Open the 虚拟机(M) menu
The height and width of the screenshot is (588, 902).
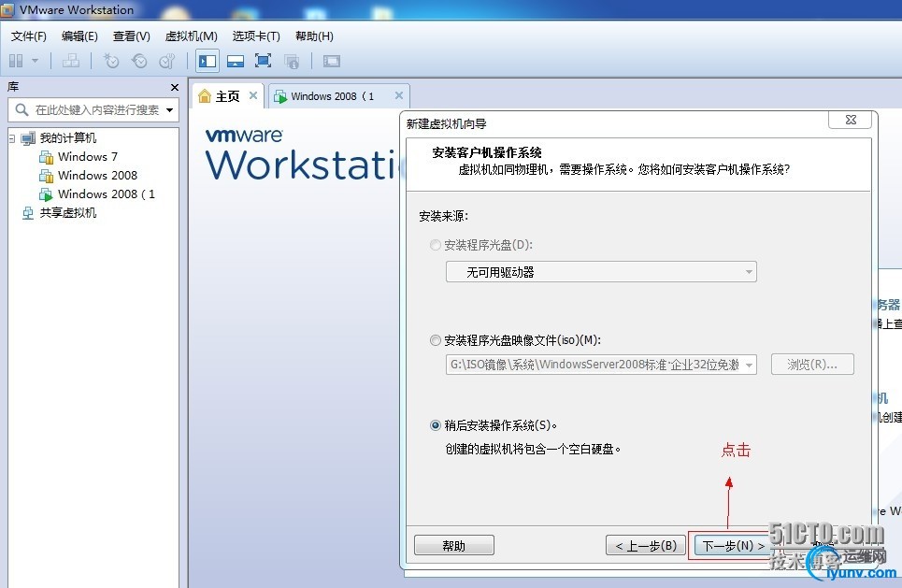click(191, 36)
